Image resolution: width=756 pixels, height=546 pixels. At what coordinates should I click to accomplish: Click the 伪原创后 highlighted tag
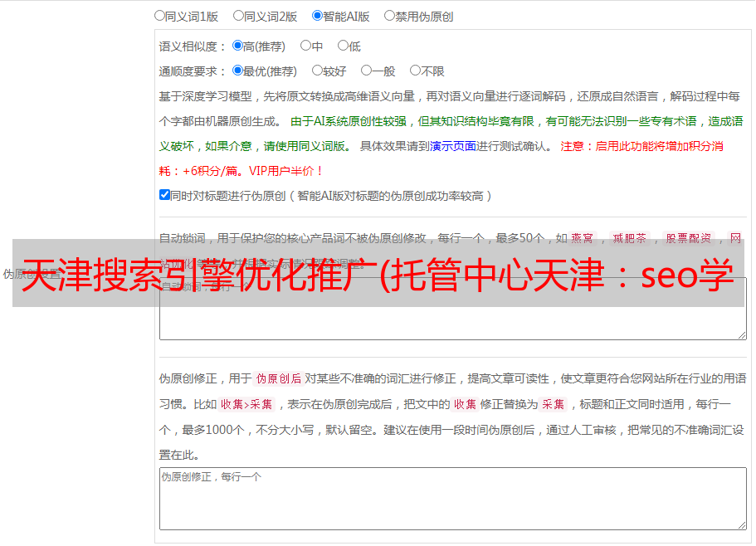[x=278, y=378]
